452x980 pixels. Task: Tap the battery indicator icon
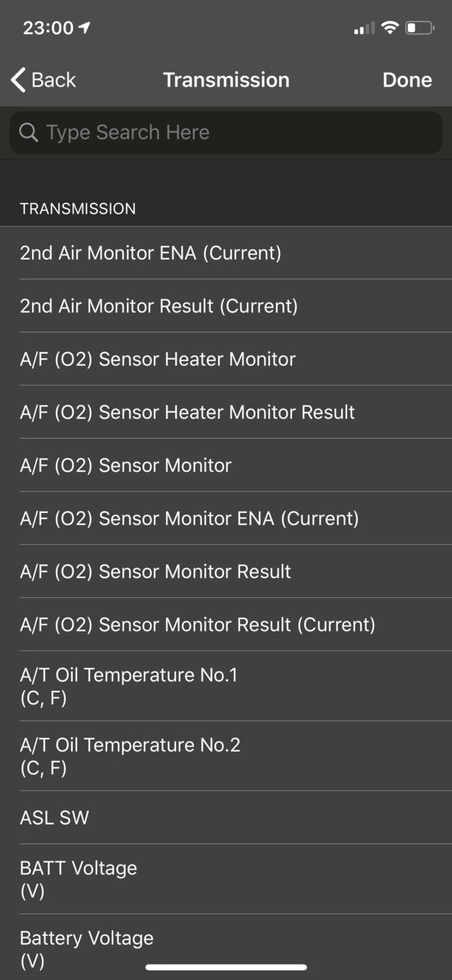[x=420, y=28]
